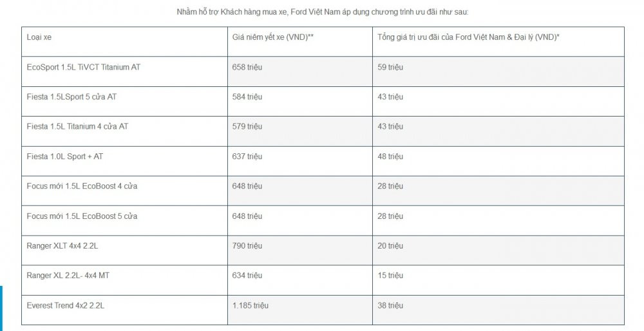Click the 59 triệu discount cell
This screenshot has height=331, width=644.
[390, 67]
